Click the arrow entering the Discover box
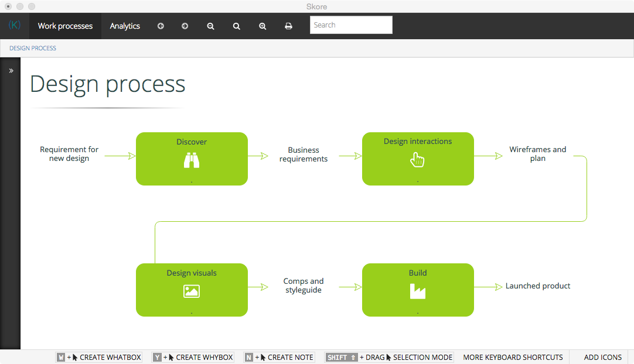Image resolution: width=634 pixels, height=364 pixels. [x=120, y=156]
